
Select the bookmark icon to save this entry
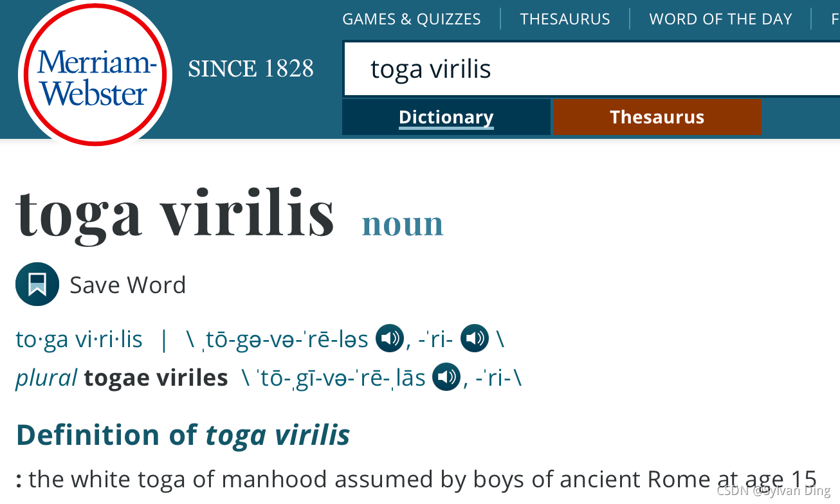tap(37, 283)
